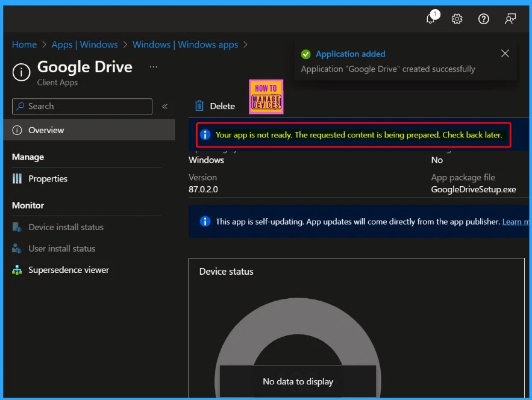532x400 pixels.
Task: Click the User install status icon
Action: click(17, 248)
